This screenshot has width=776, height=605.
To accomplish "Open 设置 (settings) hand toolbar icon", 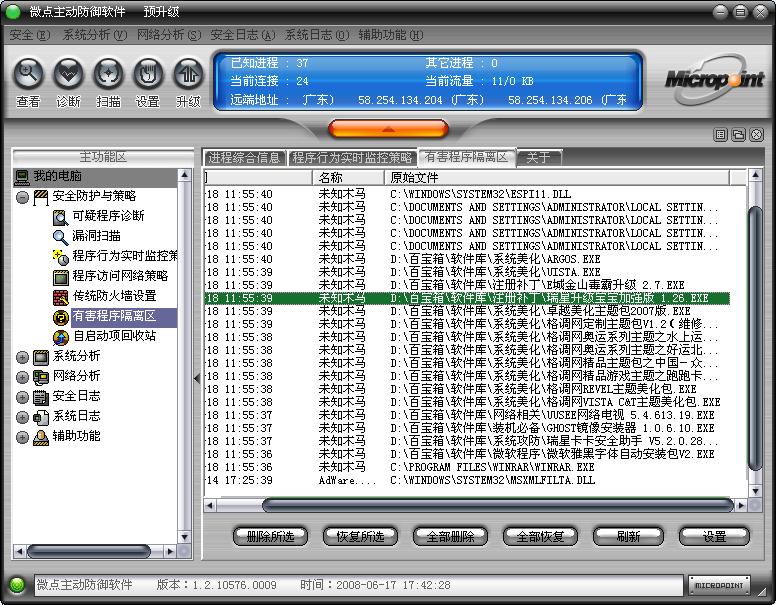I will (148, 74).
